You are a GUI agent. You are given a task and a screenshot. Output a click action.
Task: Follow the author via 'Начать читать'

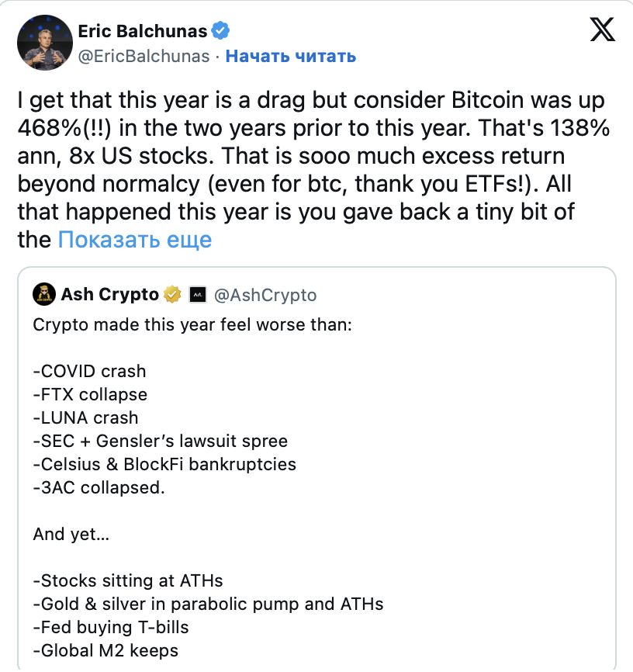pyautogui.click(x=291, y=56)
